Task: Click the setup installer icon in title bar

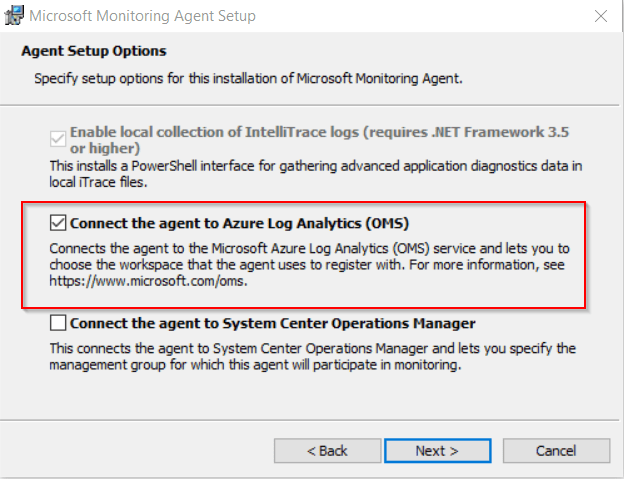Action: tap(14, 16)
